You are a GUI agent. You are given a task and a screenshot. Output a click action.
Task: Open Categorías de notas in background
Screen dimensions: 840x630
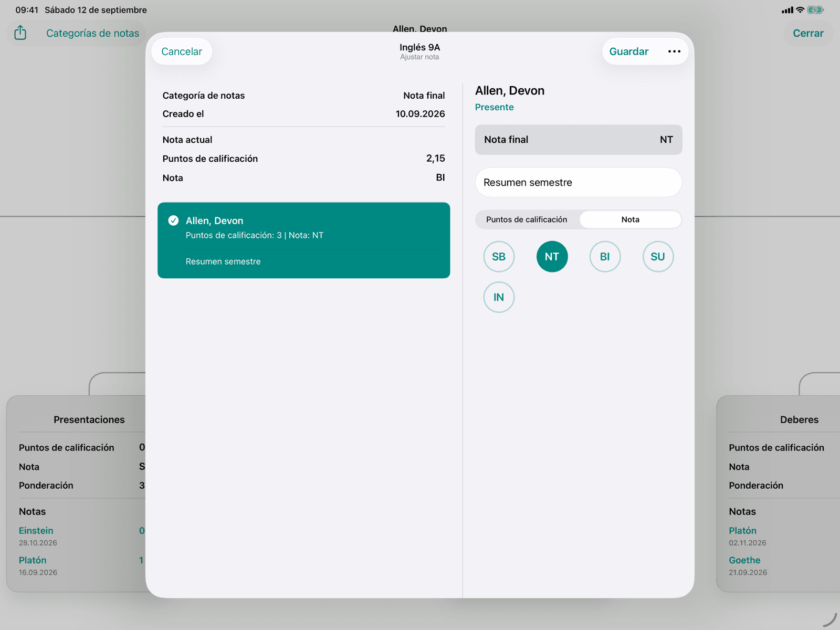click(x=93, y=33)
